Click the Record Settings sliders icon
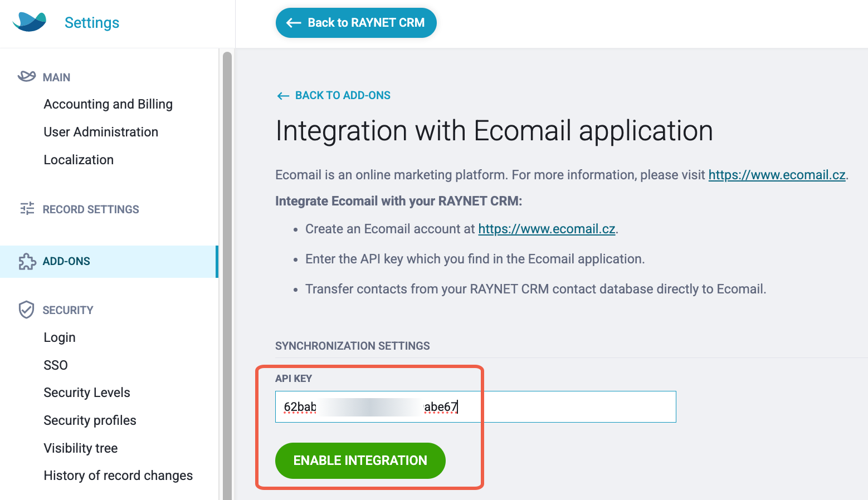868x500 pixels. click(27, 208)
